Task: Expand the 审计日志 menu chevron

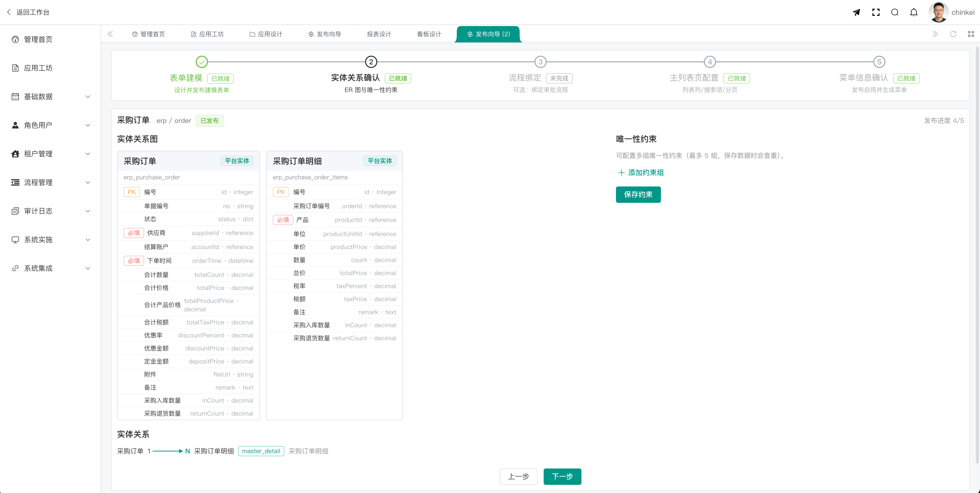Action: 88,211
